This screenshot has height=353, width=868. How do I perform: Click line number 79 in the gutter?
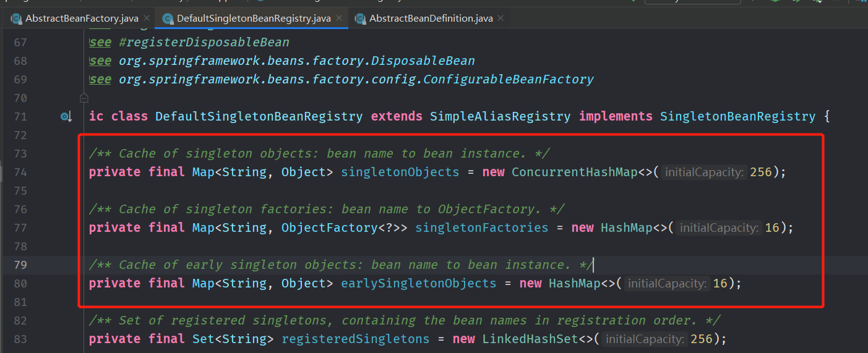[x=20, y=265]
